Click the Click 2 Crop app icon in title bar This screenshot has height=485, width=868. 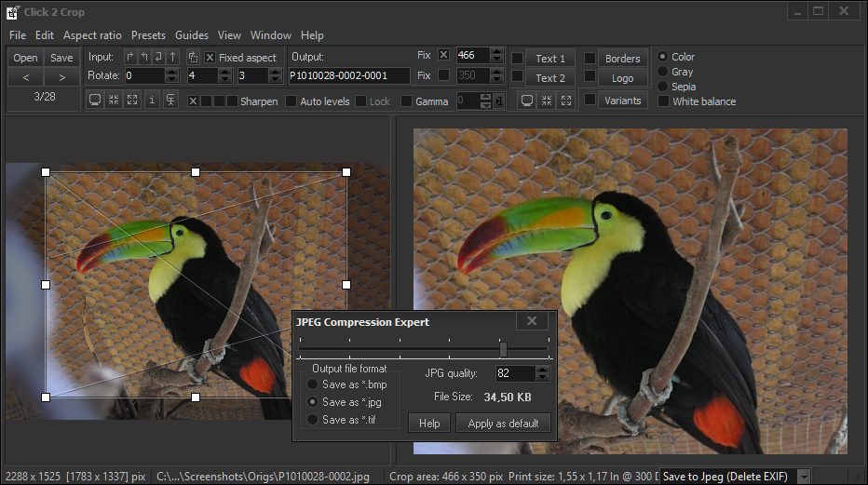pos(13,12)
